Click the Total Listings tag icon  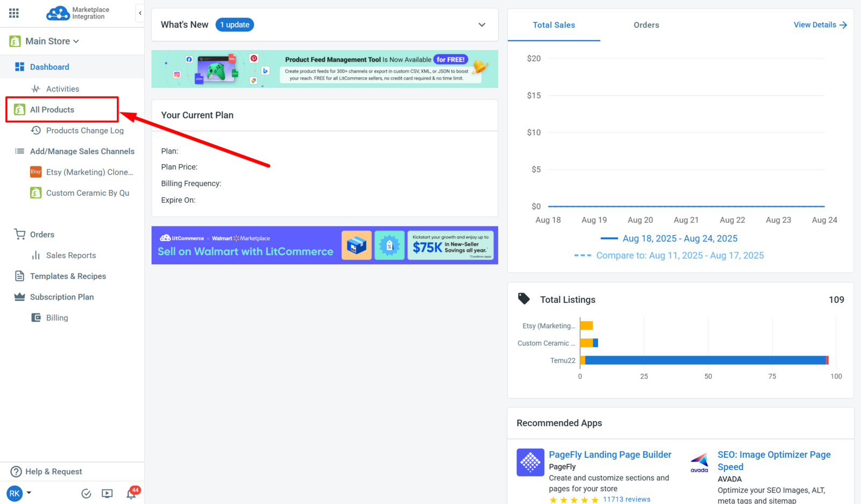pos(524,299)
